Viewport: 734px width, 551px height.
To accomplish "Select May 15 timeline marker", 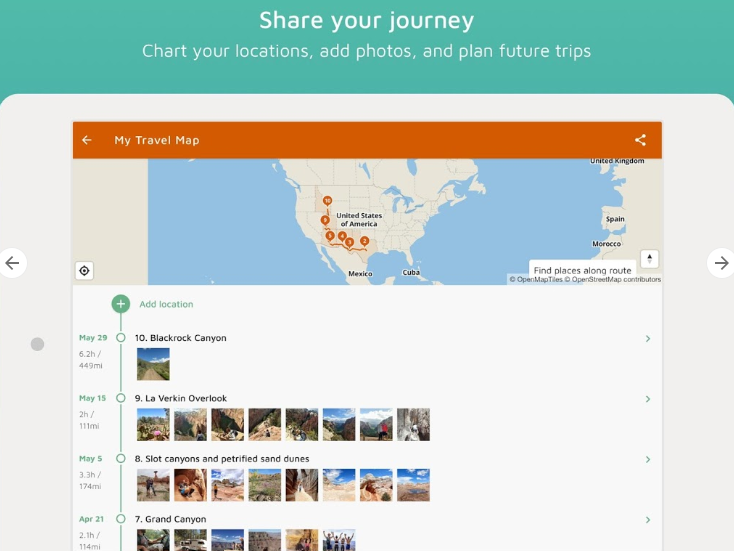I will [x=121, y=398].
